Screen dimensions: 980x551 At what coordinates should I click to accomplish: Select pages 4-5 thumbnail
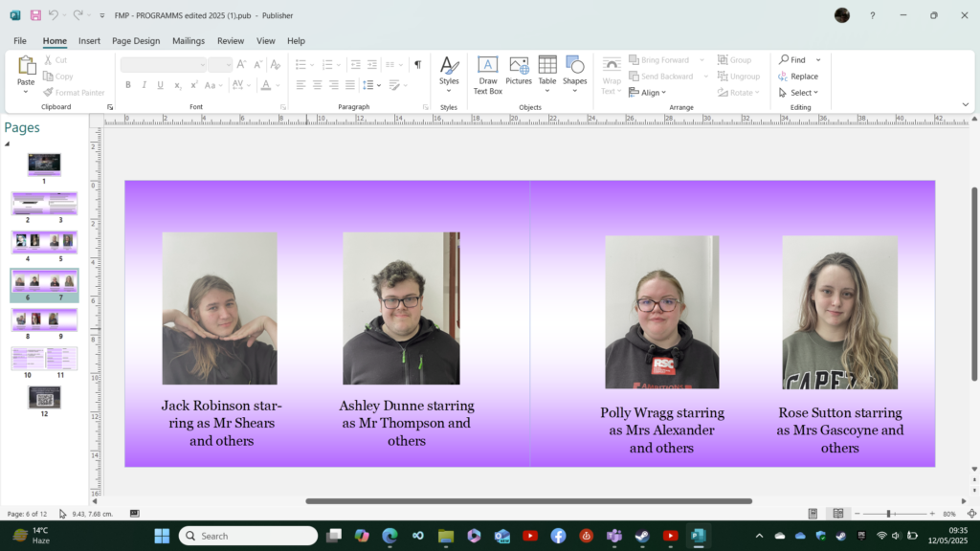tap(44, 242)
